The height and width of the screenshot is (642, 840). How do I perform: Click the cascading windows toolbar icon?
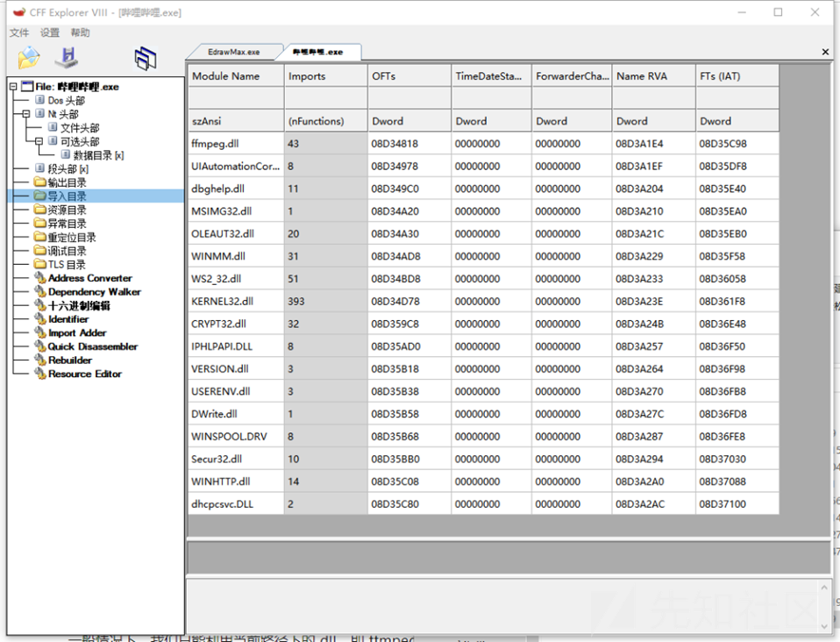pyautogui.click(x=146, y=58)
